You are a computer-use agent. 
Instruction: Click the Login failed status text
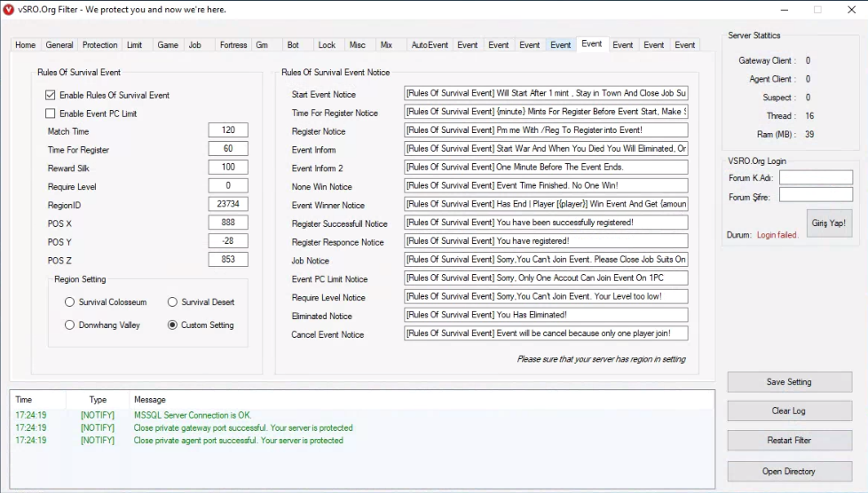click(777, 235)
